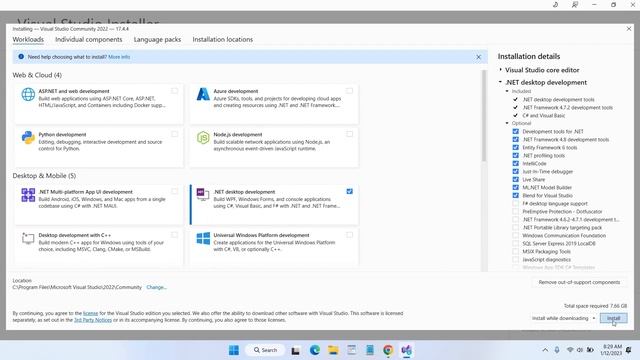
Task: Click the ASP.NET web development globe icon
Action: point(28,94)
